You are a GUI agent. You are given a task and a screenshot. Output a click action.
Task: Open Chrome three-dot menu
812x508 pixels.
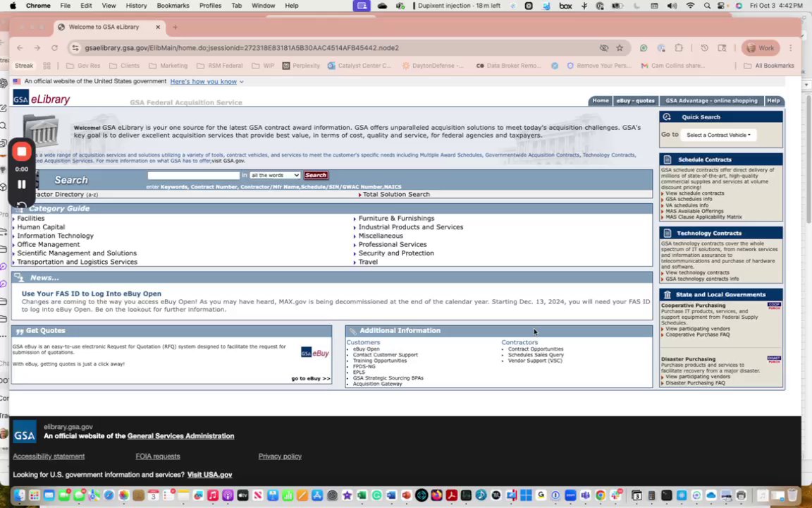[790, 48]
